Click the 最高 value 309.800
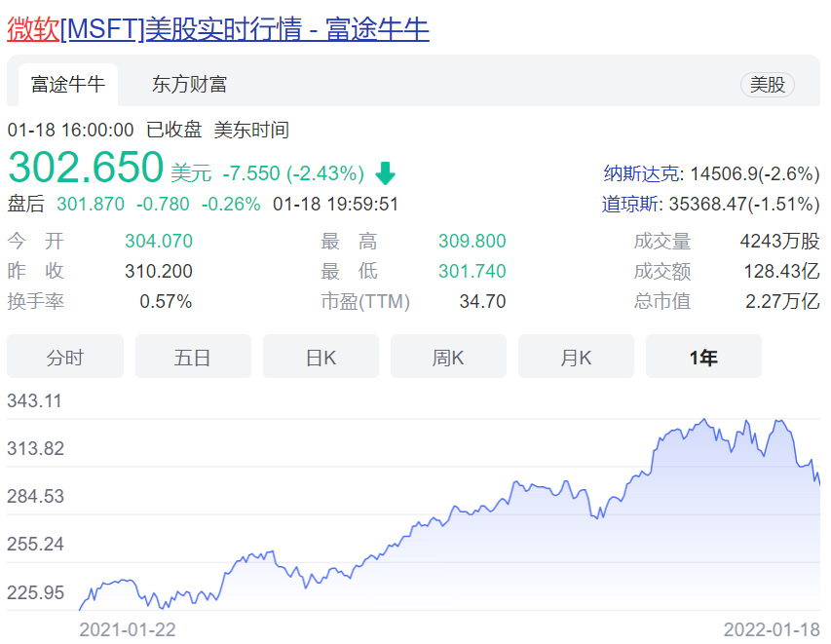Viewport: 831px width, 644px height. [472, 242]
